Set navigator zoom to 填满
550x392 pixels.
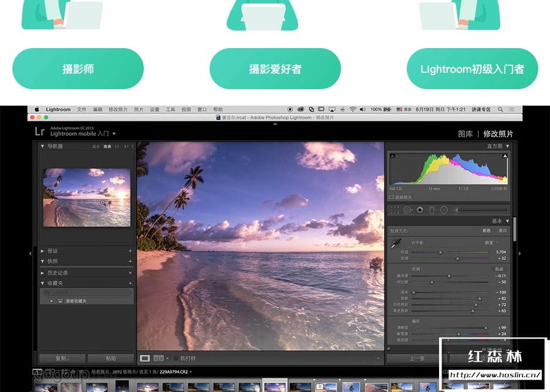107,147
